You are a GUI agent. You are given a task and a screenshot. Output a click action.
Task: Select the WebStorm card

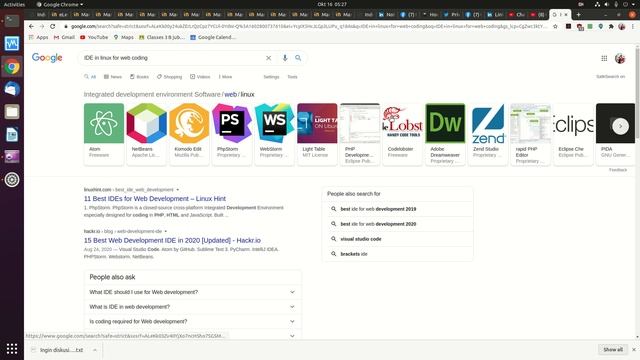(x=274, y=134)
